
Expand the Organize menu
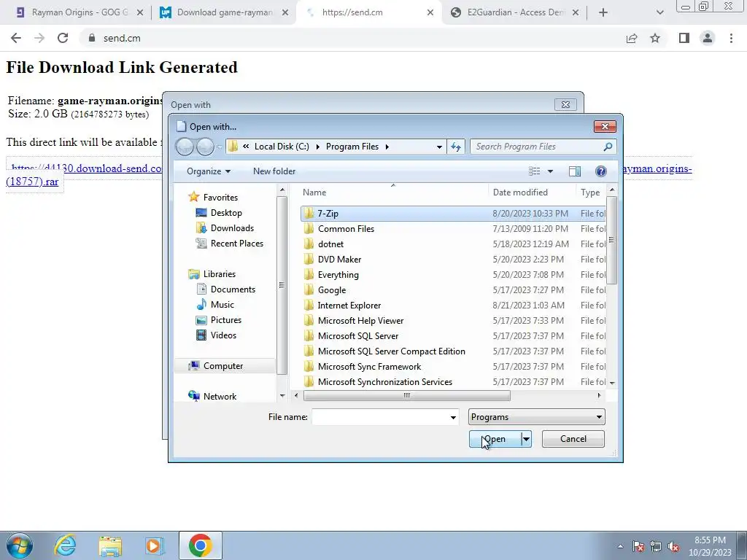[x=209, y=171]
